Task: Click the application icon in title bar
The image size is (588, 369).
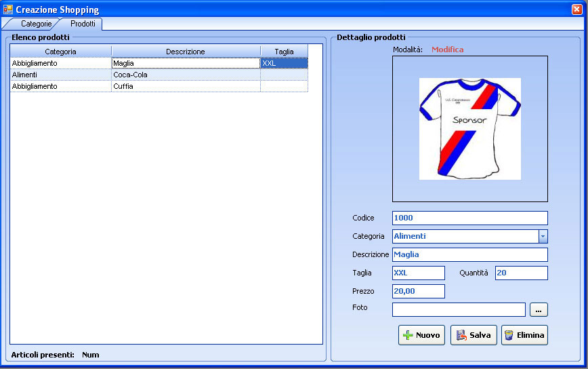Action: click(8, 9)
